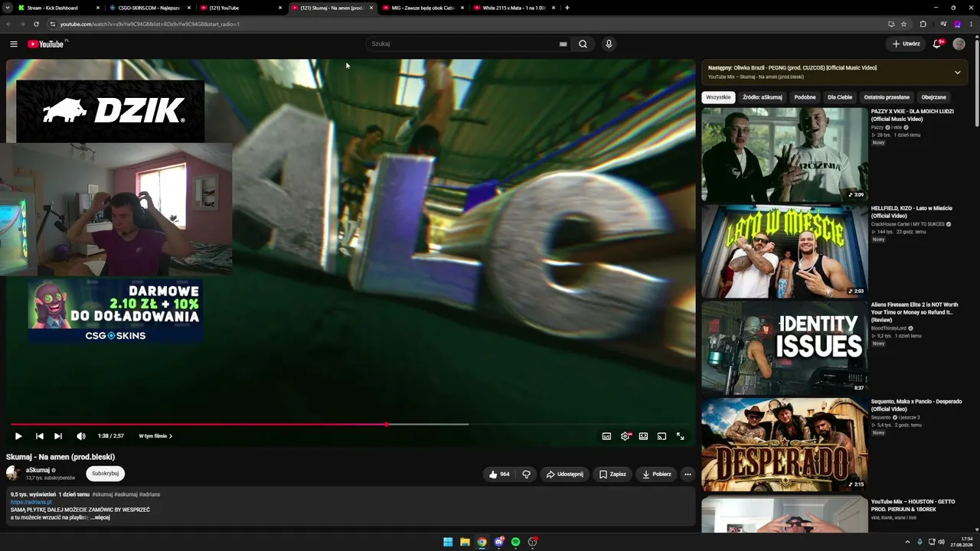The height and width of the screenshot is (551, 980).
Task: Open Identity Issues review thumbnail
Action: 785,347
